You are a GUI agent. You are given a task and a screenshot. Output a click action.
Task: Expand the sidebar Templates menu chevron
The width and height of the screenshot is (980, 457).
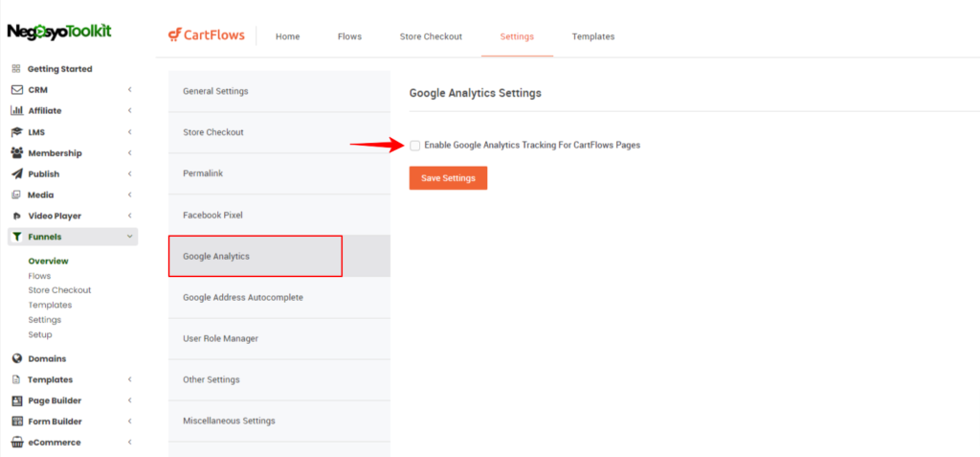click(129, 380)
